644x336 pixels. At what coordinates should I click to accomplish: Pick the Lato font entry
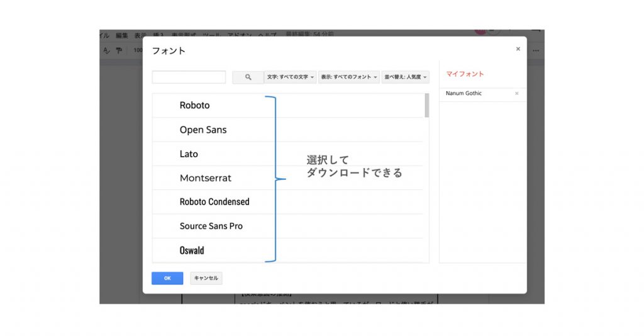189,154
